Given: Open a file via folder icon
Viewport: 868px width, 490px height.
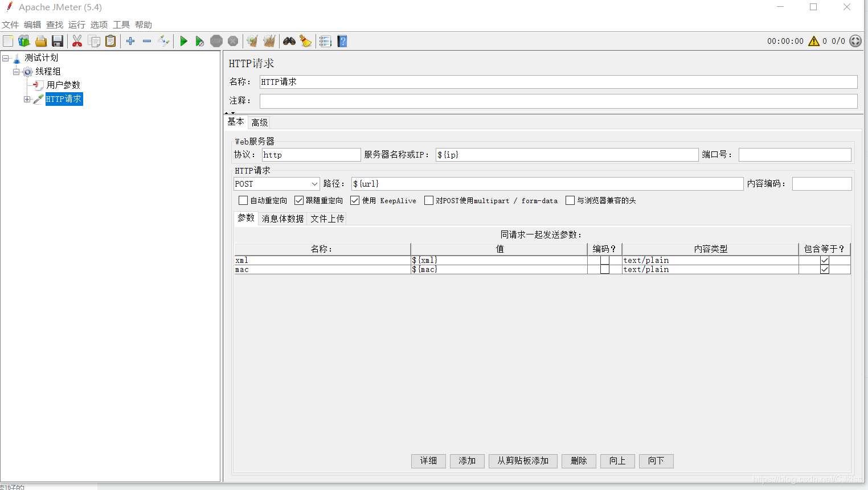Looking at the screenshot, I should 41,41.
